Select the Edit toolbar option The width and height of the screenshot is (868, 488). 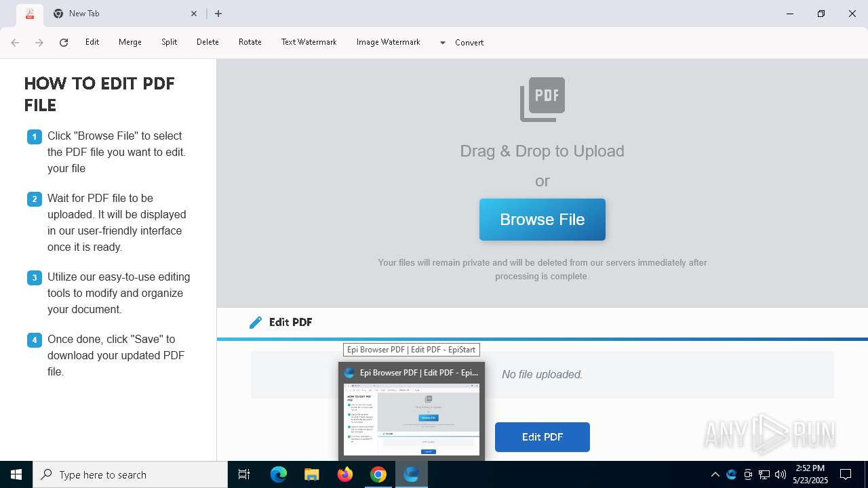click(x=92, y=42)
